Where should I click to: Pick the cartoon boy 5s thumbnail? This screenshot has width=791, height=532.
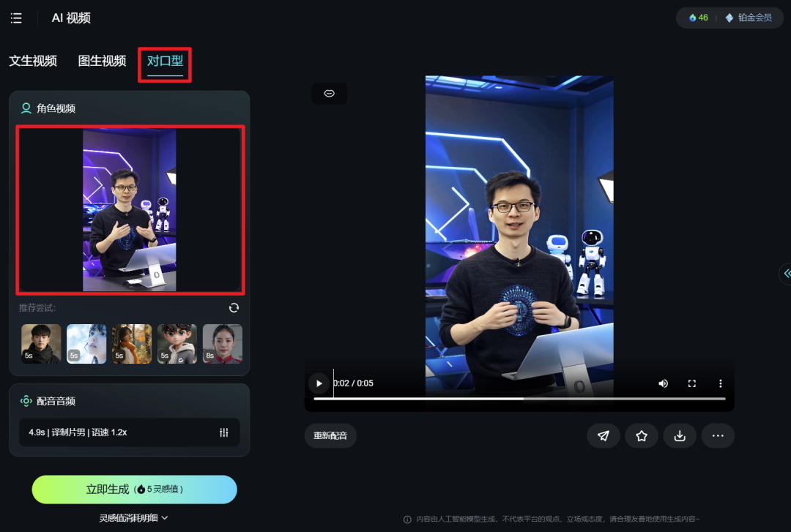tap(177, 344)
